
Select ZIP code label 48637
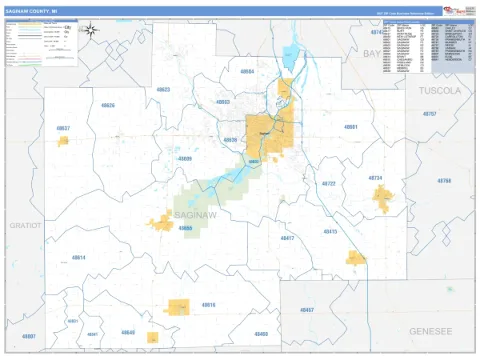pos(63,128)
